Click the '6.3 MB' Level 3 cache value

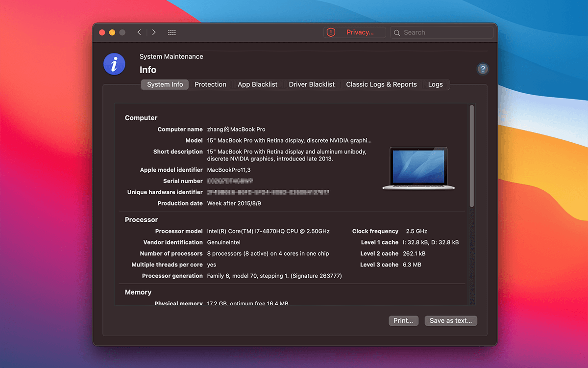[412, 264]
